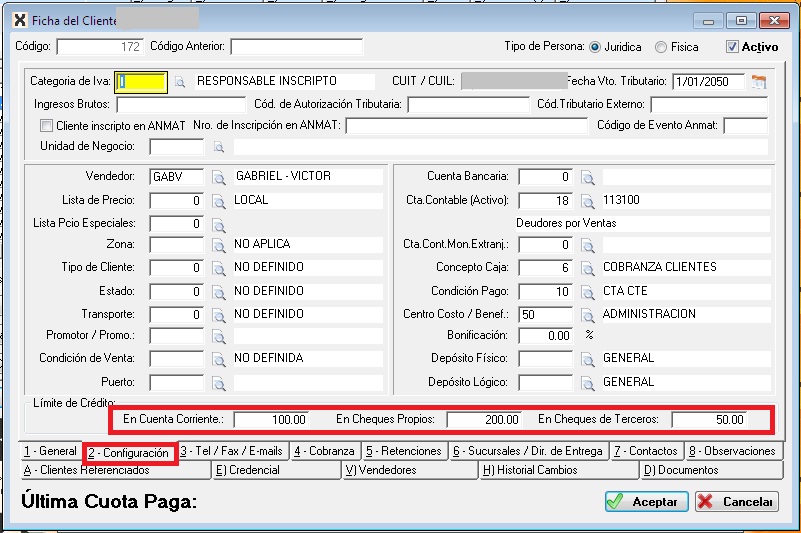
Task: Click the Cancelar button
Action: (736, 502)
